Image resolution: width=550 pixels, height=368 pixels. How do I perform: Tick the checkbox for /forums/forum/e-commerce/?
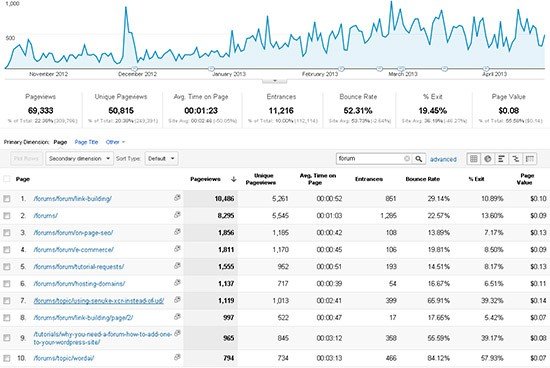(7, 250)
